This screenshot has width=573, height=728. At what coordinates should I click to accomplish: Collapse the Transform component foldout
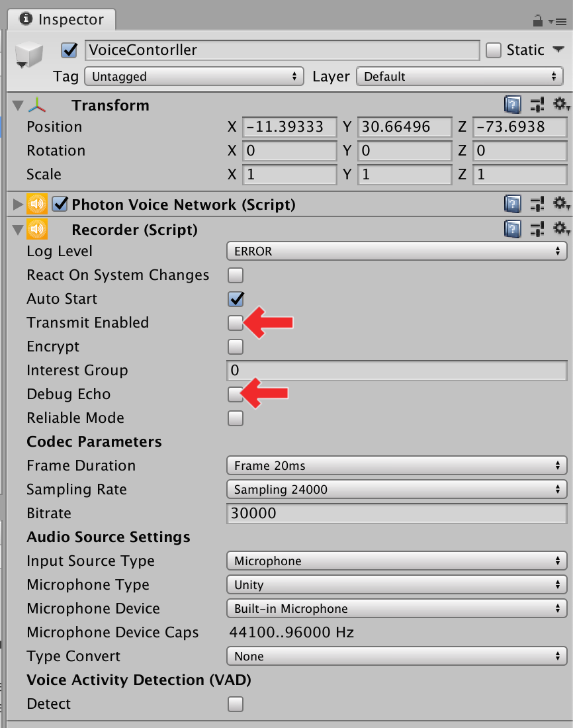(x=18, y=105)
